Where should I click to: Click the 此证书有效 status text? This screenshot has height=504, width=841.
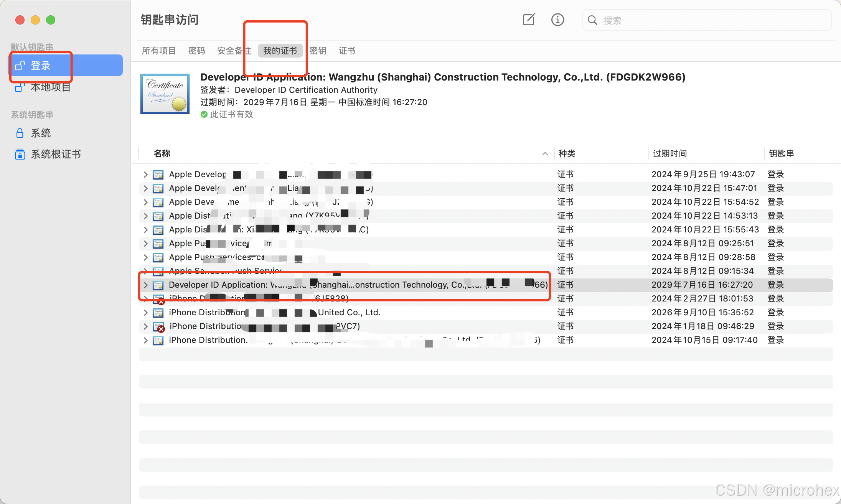coord(232,115)
